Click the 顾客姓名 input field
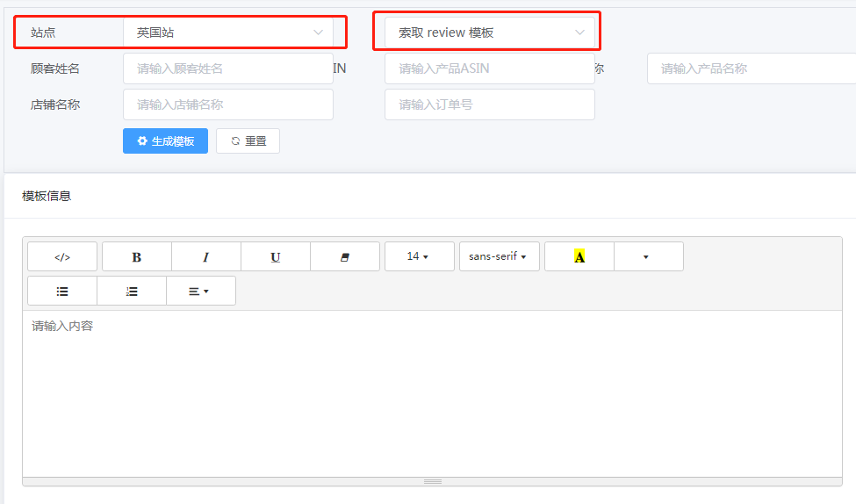 (227, 68)
